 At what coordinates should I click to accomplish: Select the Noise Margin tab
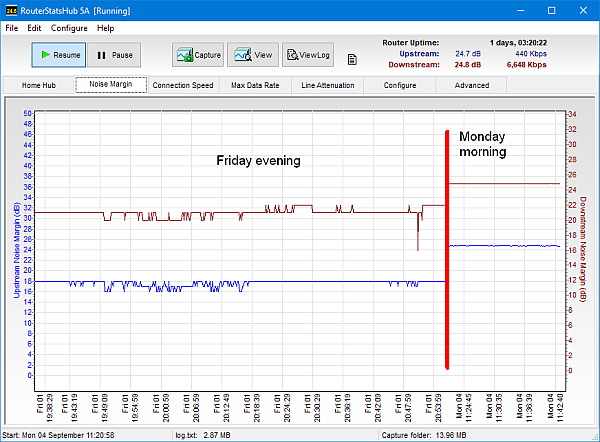(111, 86)
